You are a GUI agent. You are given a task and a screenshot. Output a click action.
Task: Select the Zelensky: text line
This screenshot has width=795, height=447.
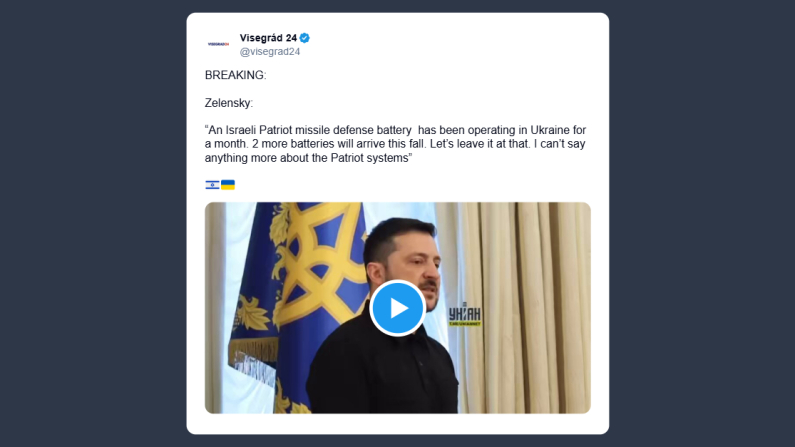pyautogui.click(x=229, y=103)
